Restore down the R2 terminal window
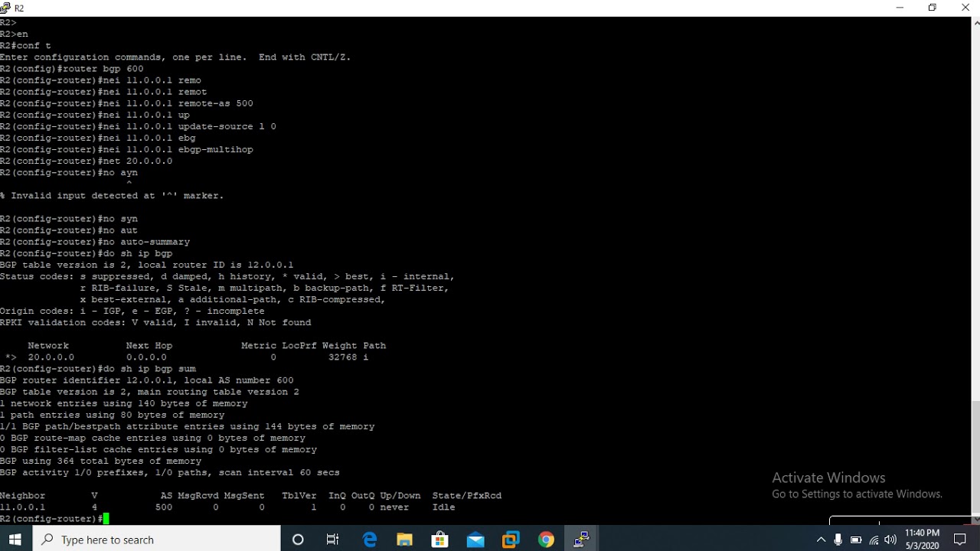 [933, 8]
